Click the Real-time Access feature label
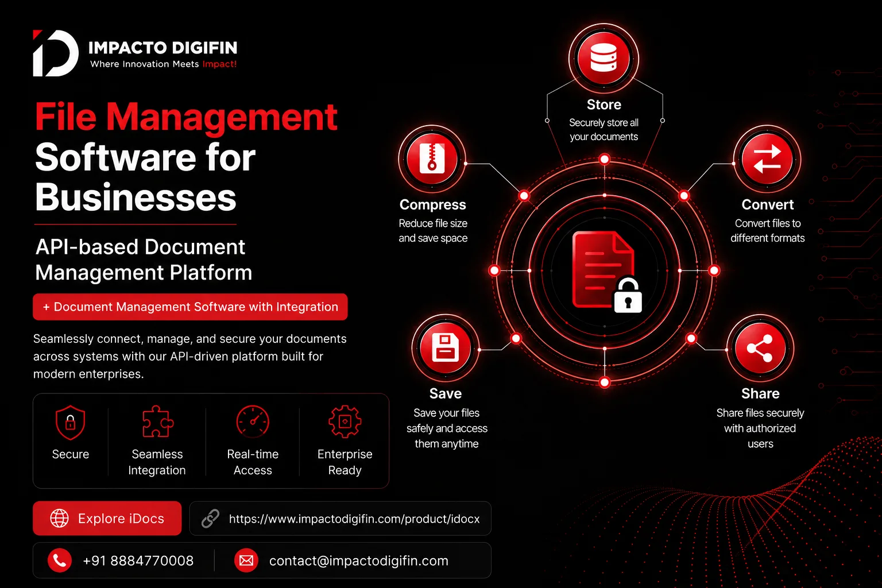Image resolution: width=882 pixels, height=588 pixels. point(253,462)
